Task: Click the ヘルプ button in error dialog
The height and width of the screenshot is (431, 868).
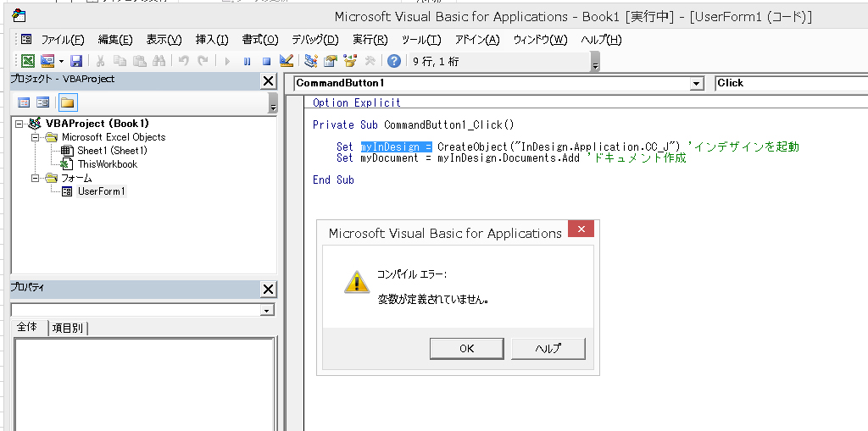Action: point(548,348)
